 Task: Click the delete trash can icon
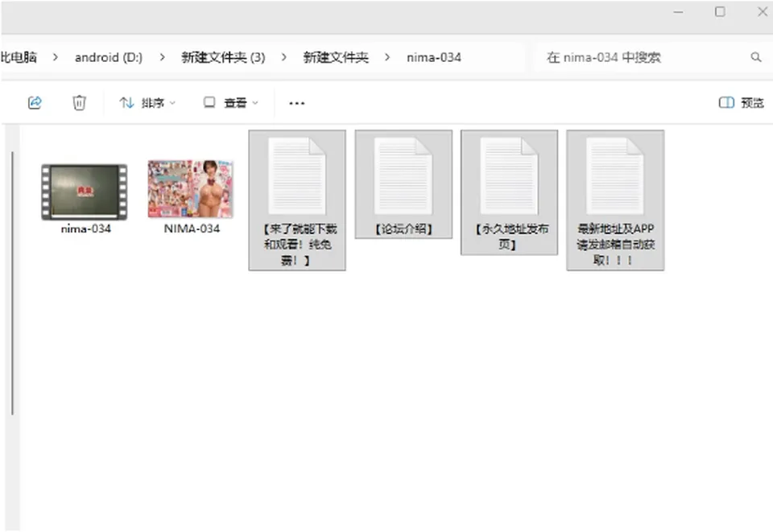79,102
